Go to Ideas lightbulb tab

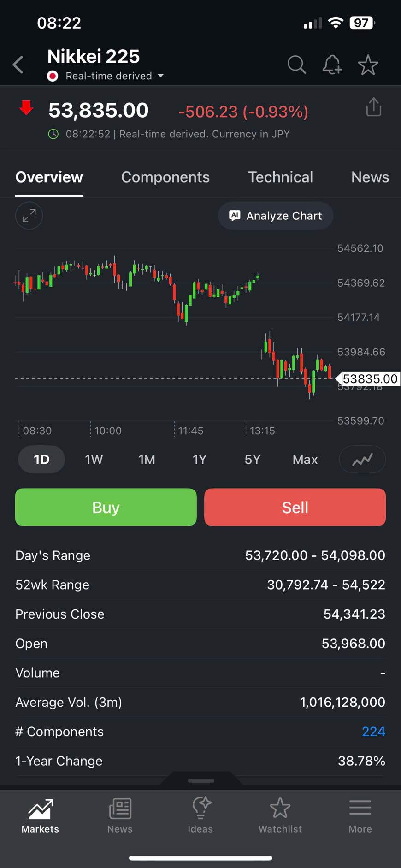coord(200,815)
